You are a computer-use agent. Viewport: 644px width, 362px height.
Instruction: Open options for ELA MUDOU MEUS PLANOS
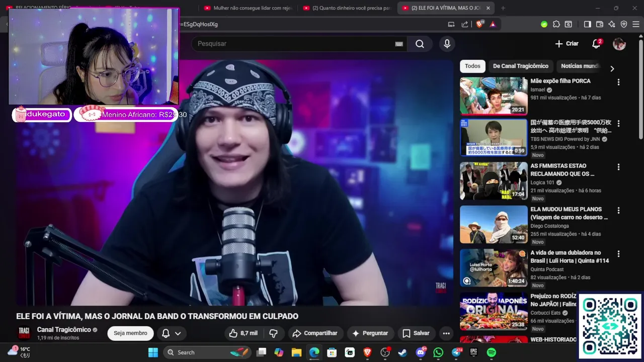[618, 210]
